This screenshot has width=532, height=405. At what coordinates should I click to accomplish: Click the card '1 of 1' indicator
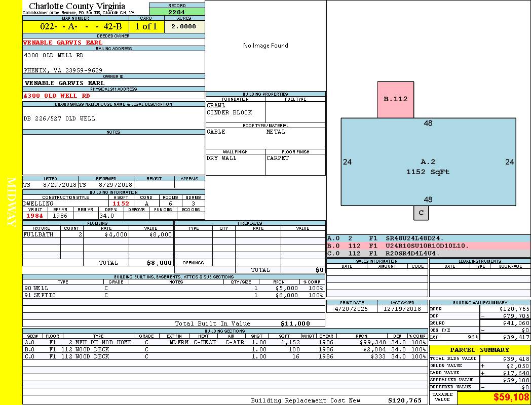(146, 27)
